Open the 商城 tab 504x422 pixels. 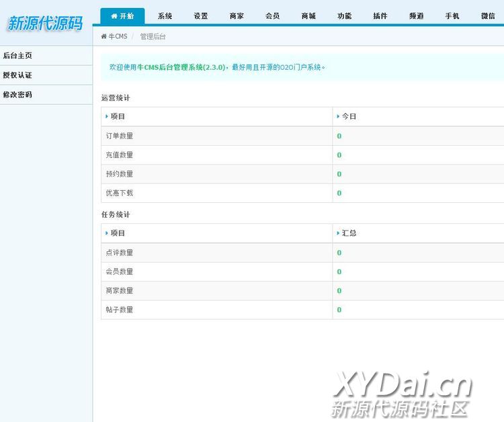coord(308,16)
